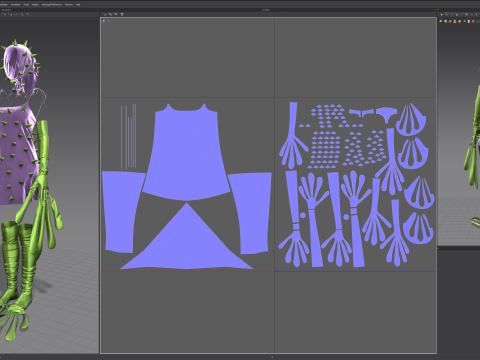
Task: Open the Help menu
Action: coord(78,4)
